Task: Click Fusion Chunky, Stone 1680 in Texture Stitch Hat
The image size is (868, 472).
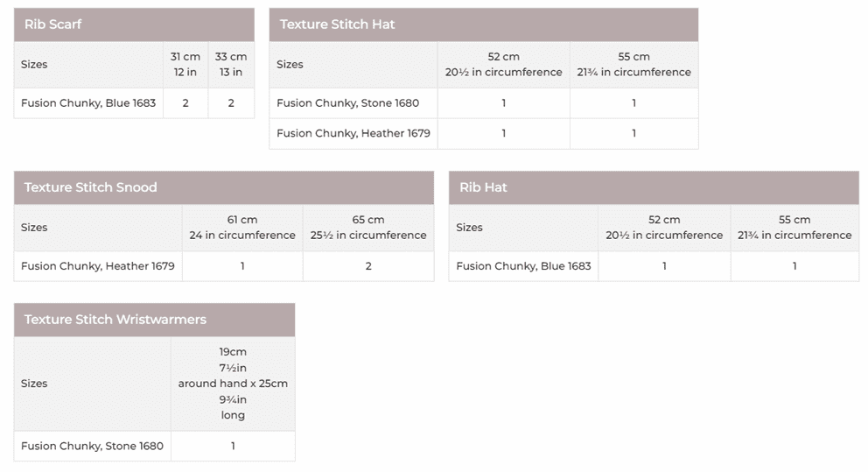Action: (x=348, y=103)
